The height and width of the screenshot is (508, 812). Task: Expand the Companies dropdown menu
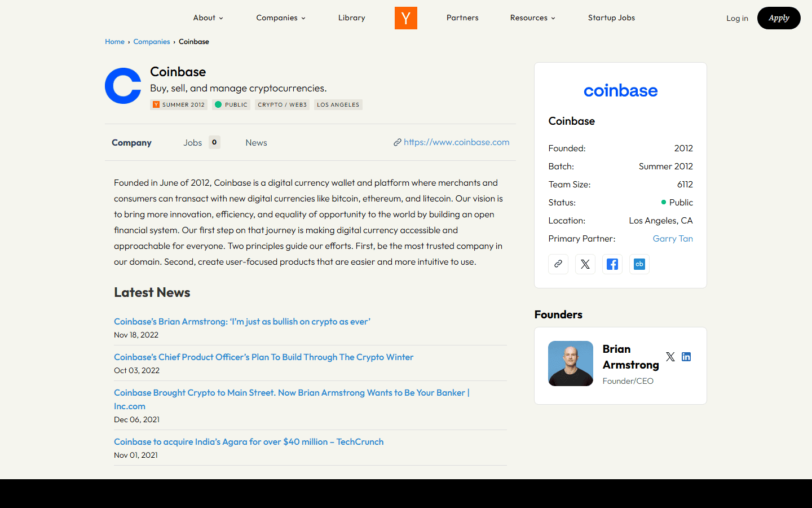coord(281,18)
